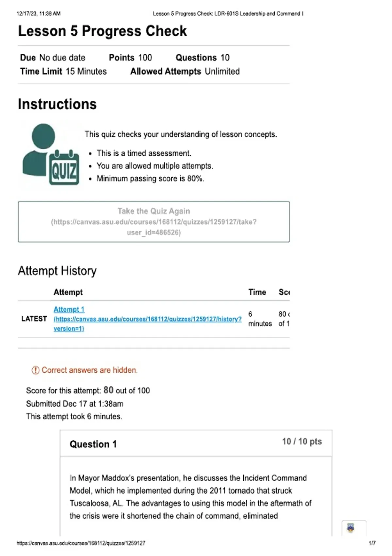Click the Time Limit 15 Minutes text
Image resolution: width=392 pixels, height=556 pixels.
pyautogui.click(x=63, y=71)
